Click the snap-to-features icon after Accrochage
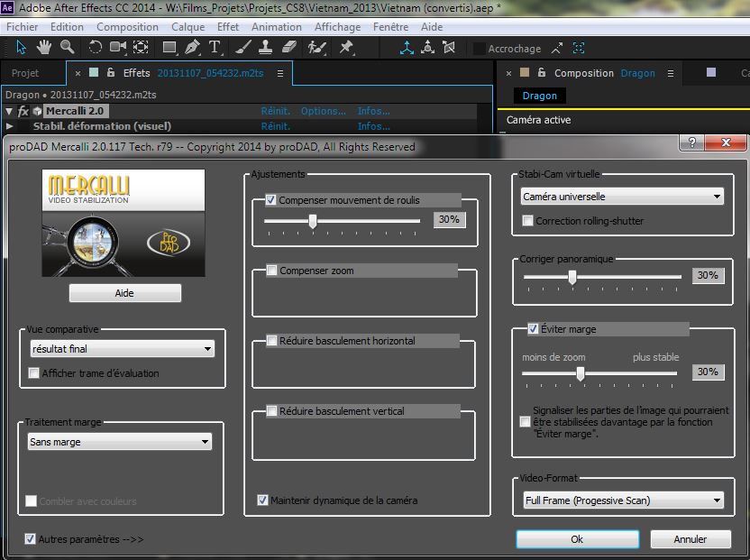This screenshot has height=560, width=750. click(x=579, y=49)
